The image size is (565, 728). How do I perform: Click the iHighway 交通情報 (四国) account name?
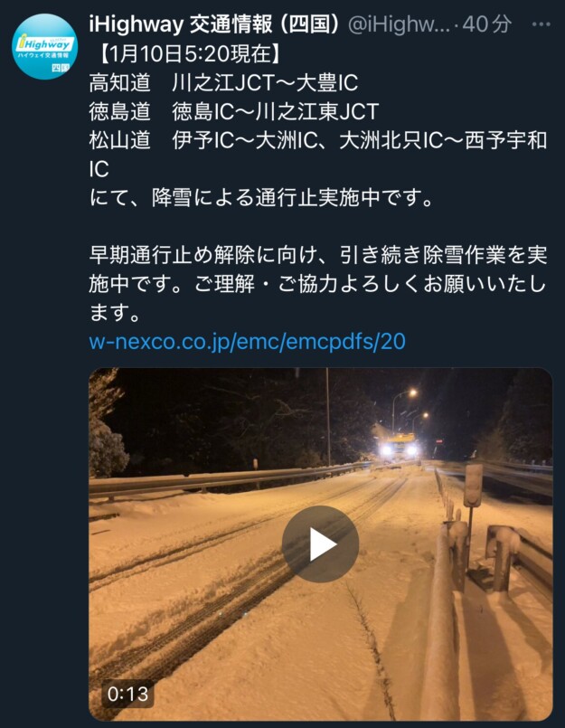tap(214, 24)
